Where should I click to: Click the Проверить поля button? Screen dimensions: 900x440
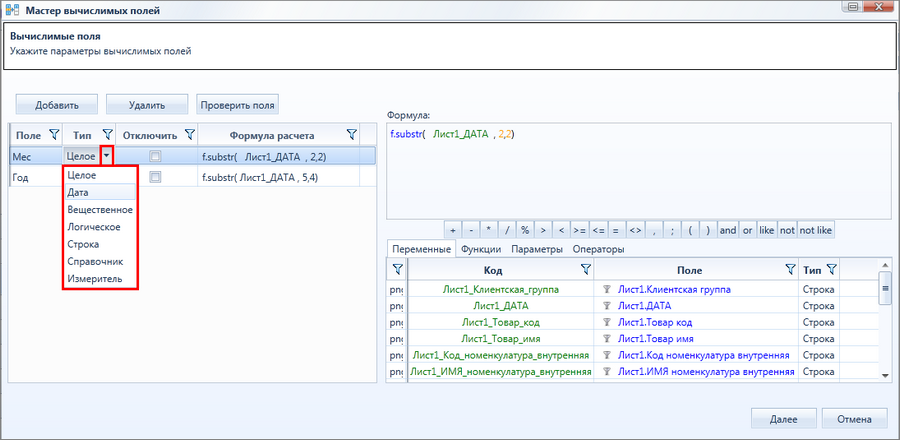(x=238, y=105)
